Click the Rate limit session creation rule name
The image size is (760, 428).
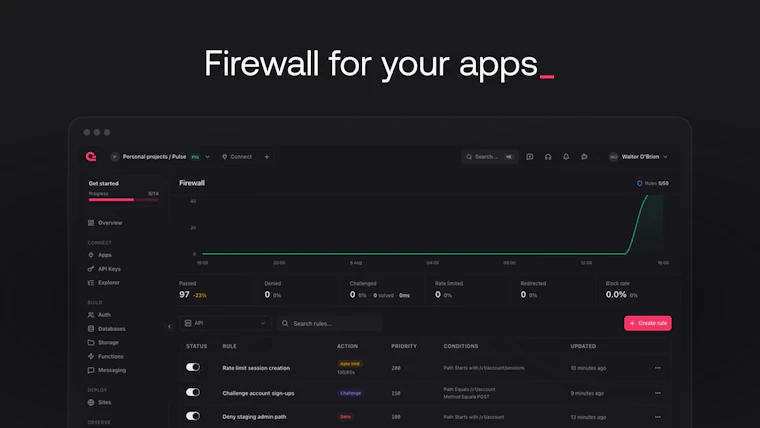tap(256, 368)
